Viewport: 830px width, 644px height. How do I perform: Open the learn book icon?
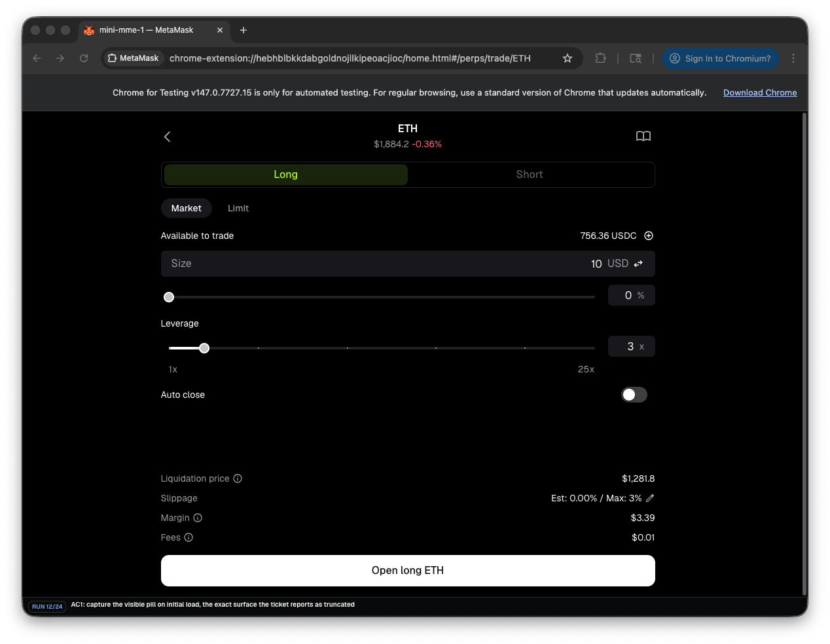tap(643, 136)
